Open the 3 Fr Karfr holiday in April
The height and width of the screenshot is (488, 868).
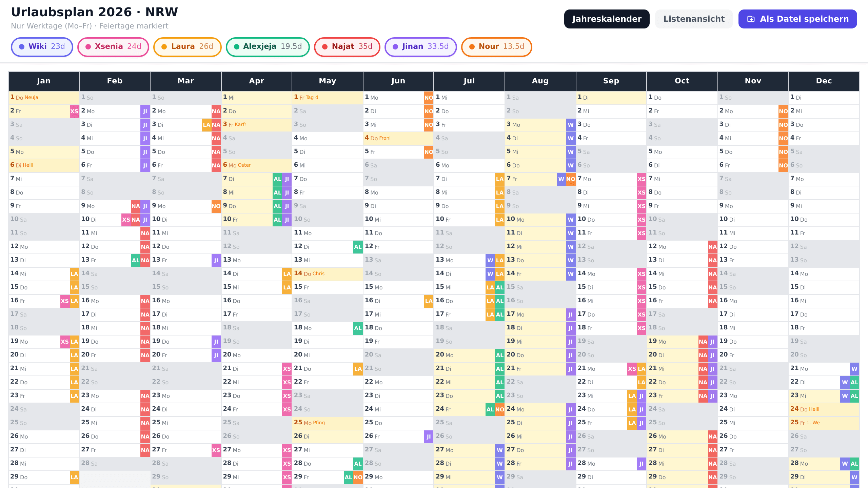pos(257,125)
